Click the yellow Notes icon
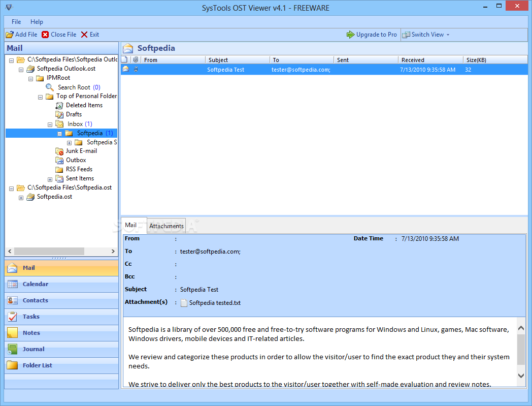The width and height of the screenshot is (532, 406). coord(13,333)
